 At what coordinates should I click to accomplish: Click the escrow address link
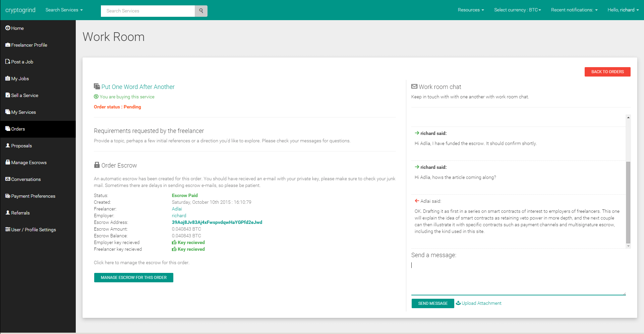[x=217, y=222]
